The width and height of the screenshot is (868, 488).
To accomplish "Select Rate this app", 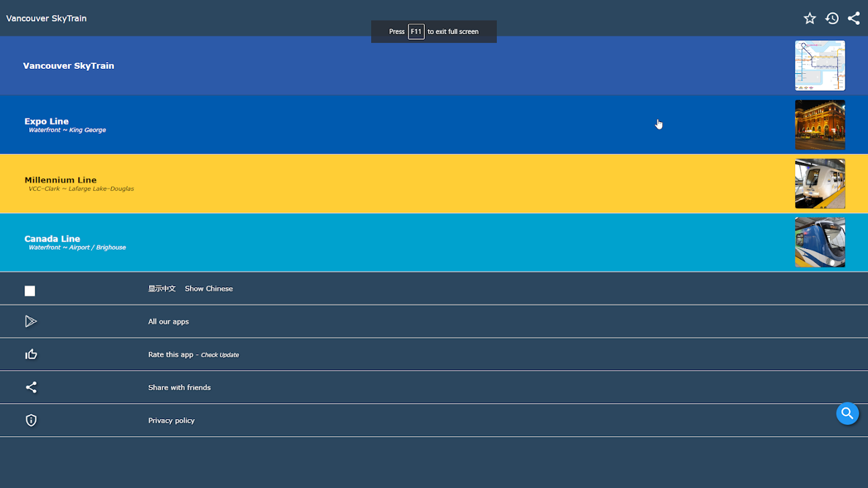I will (434, 354).
